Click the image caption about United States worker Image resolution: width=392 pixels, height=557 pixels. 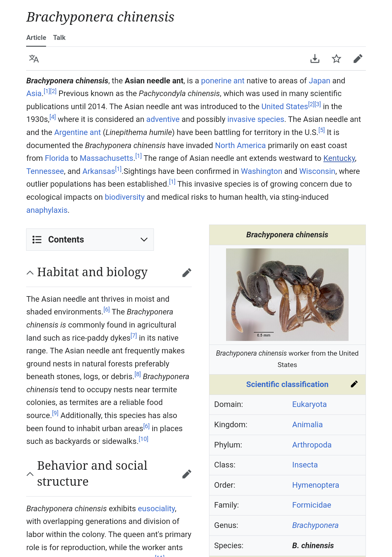(287, 359)
